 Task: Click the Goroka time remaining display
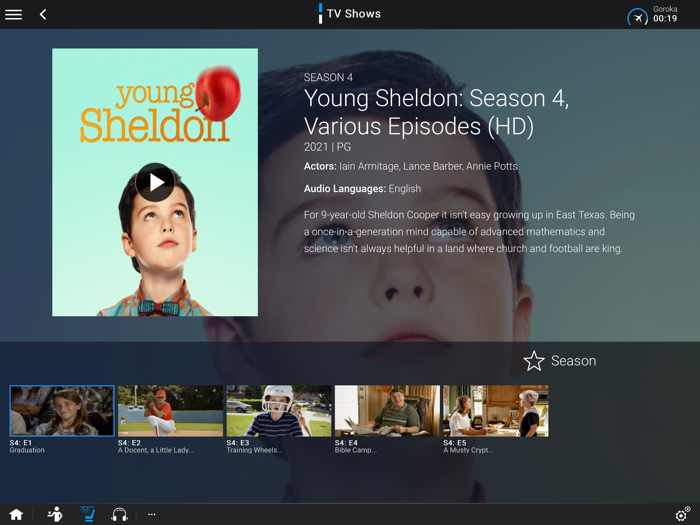click(665, 14)
